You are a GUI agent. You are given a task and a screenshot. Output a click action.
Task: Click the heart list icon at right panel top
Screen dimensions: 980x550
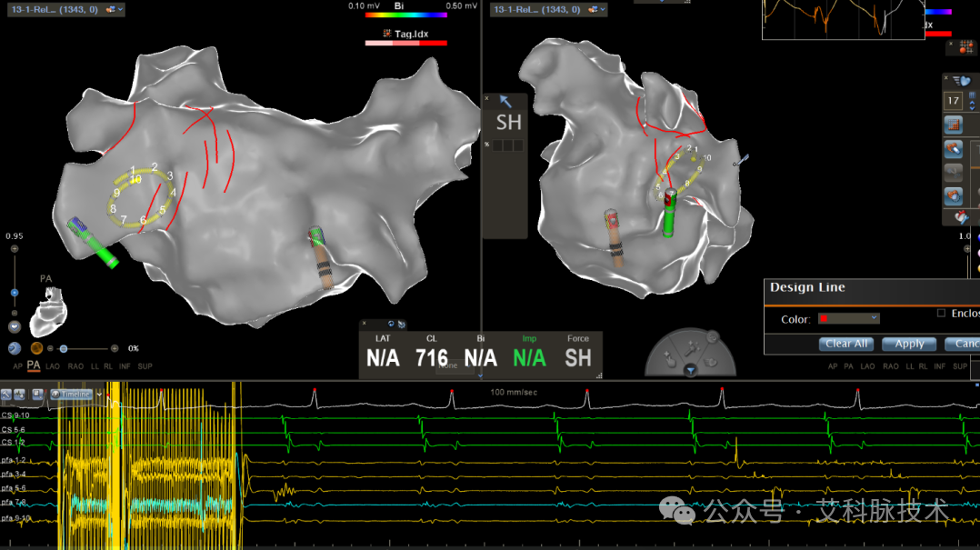coord(963,81)
